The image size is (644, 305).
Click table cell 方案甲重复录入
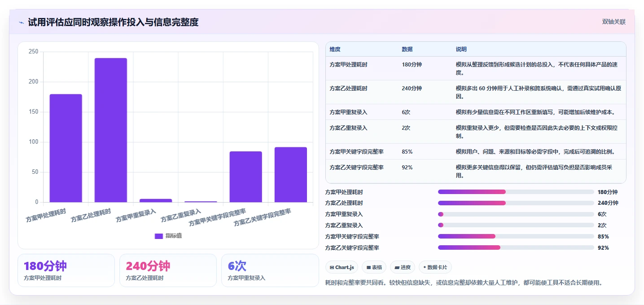348,112
